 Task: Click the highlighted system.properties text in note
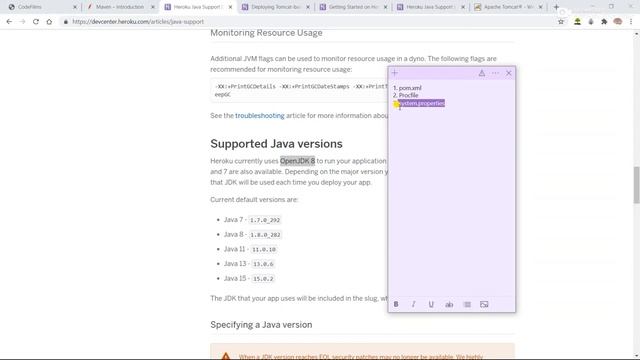pos(422,103)
